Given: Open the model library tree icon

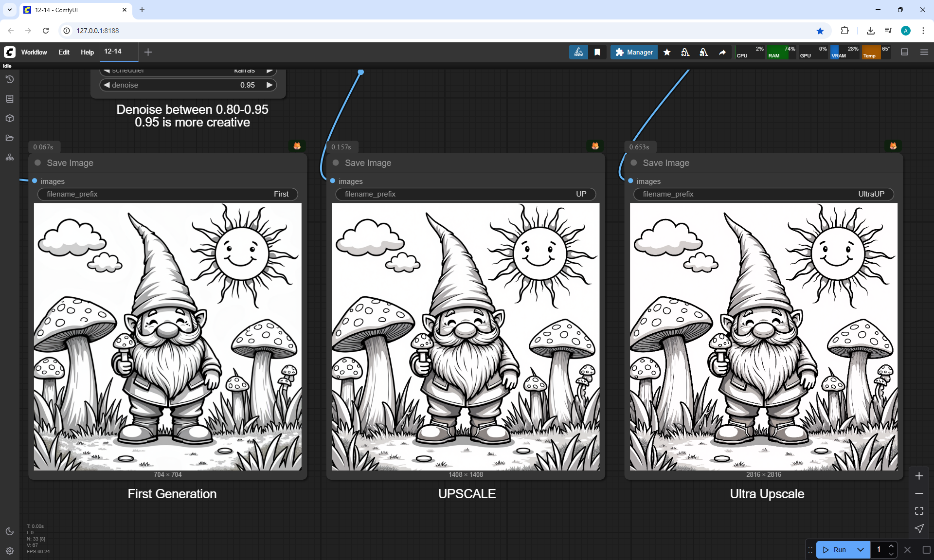Looking at the screenshot, I should pyautogui.click(x=9, y=157).
